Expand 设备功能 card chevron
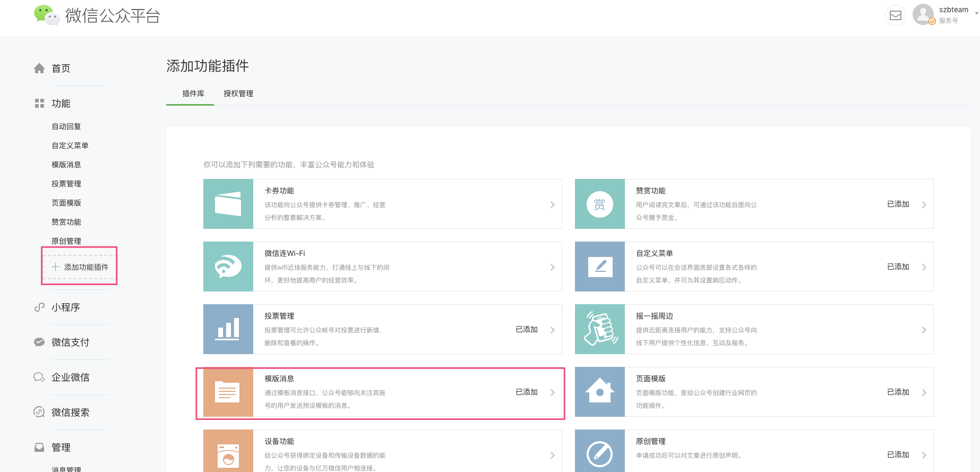 point(552,455)
